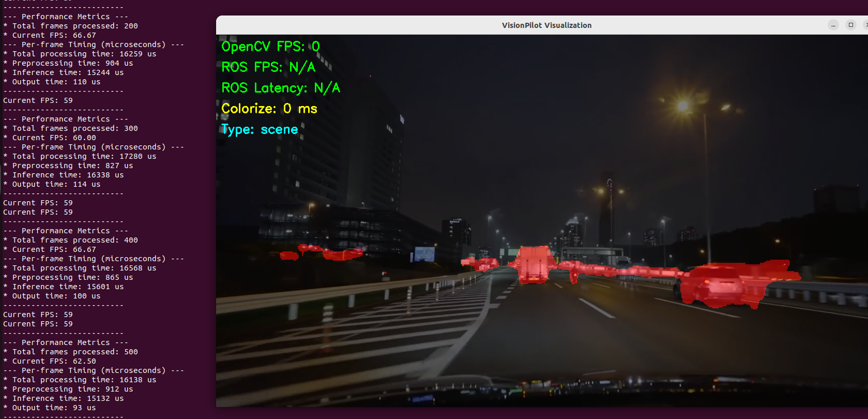Click terminal line 'Inference time: 16338 us'
This screenshot has width=868, height=419.
[x=68, y=175]
